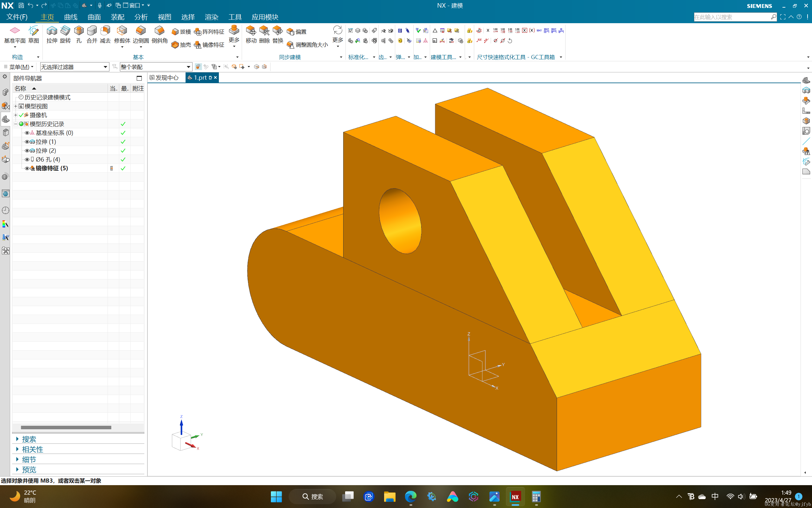The height and width of the screenshot is (508, 812).
Task: Select the Extrude (拉伸) tool
Action: coord(52,35)
